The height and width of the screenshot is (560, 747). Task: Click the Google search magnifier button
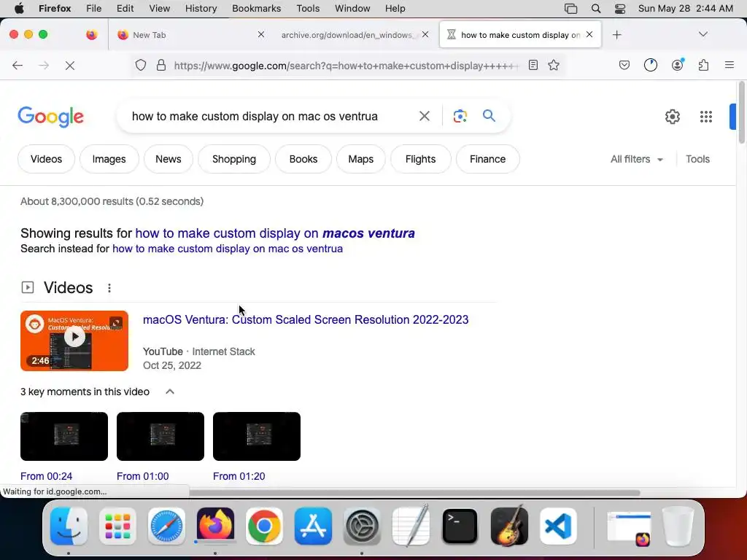[489, 116]
